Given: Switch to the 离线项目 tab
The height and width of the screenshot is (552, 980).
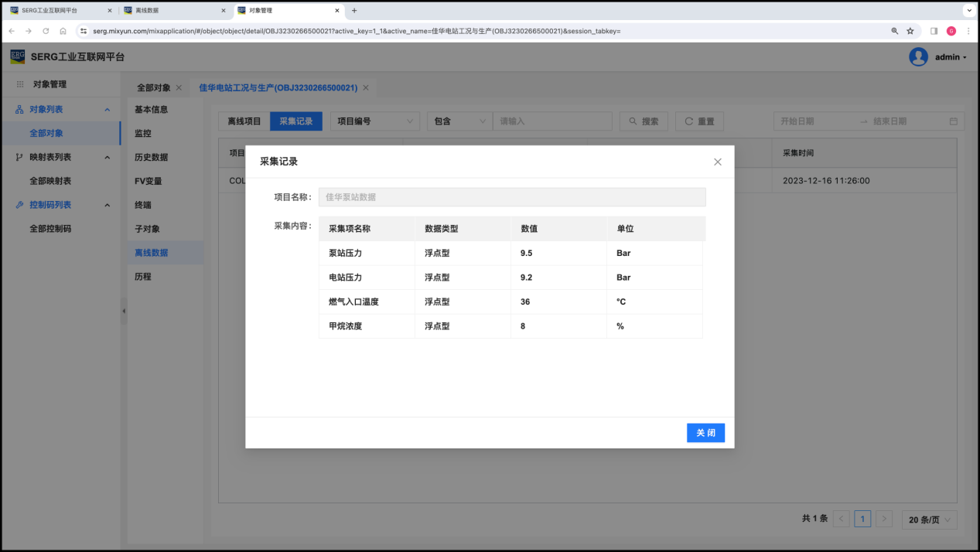Looking at the screenshot, I should (x=244, y=121).
